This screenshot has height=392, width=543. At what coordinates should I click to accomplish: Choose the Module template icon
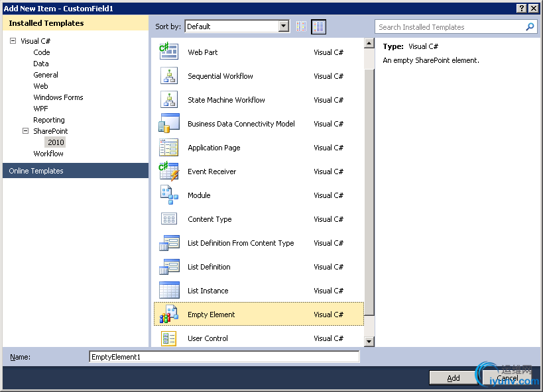169,195
